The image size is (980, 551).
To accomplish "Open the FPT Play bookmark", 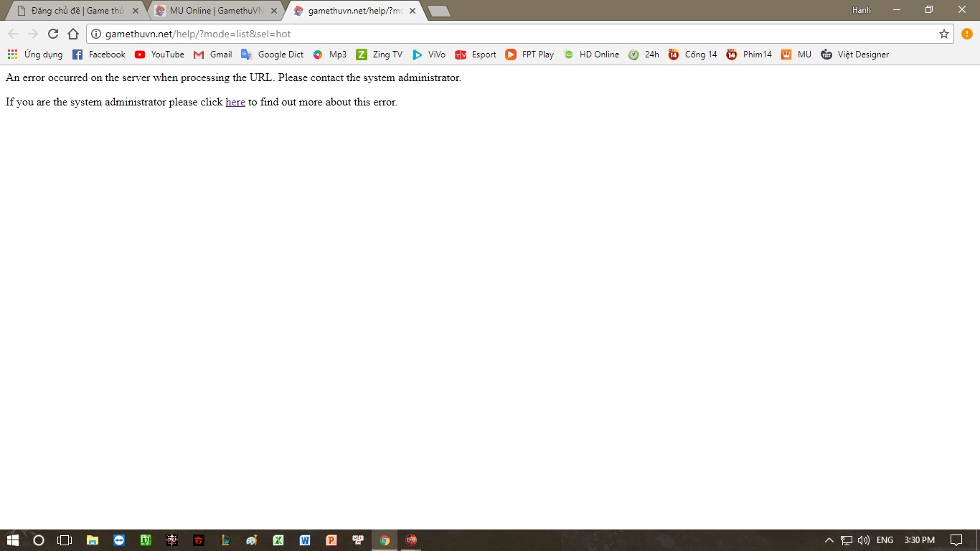I will coord(529,55).
